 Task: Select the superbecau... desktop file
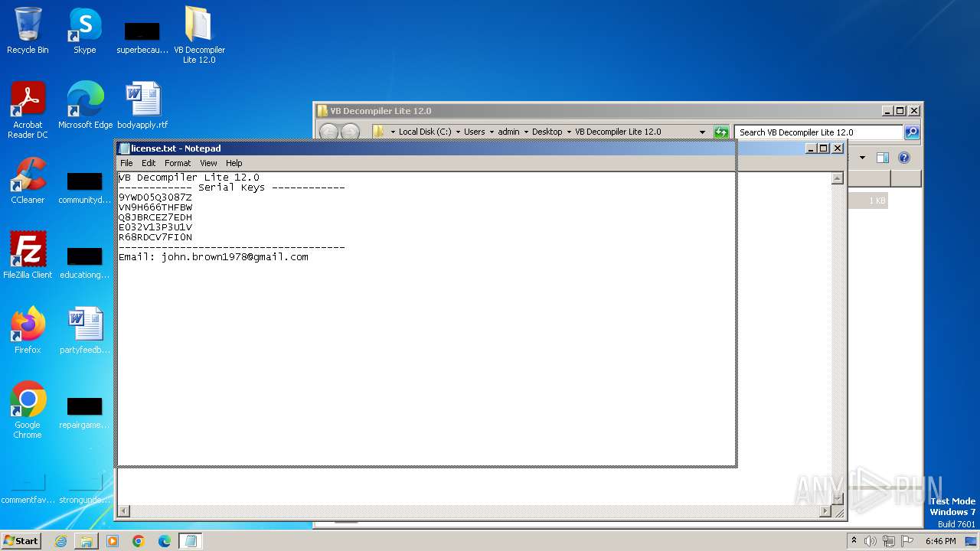142,37
